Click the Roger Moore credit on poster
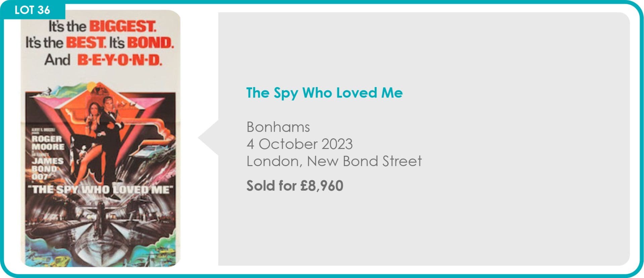This screenshot has width=644, height=278. tap(48, 143)
